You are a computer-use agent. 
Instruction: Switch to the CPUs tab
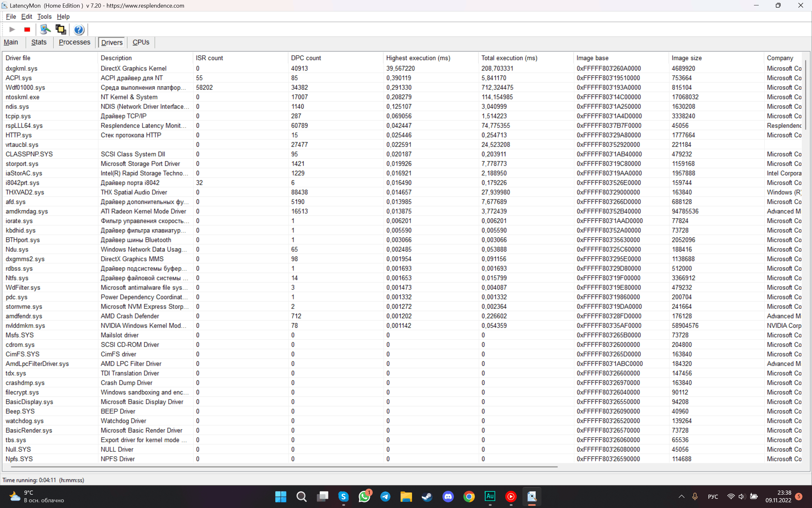click(x=141, y=42)
